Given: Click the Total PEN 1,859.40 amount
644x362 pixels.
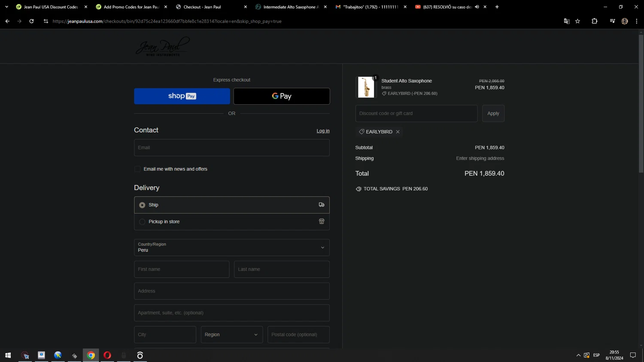Looking at the screenshot, I should (484, 173).
